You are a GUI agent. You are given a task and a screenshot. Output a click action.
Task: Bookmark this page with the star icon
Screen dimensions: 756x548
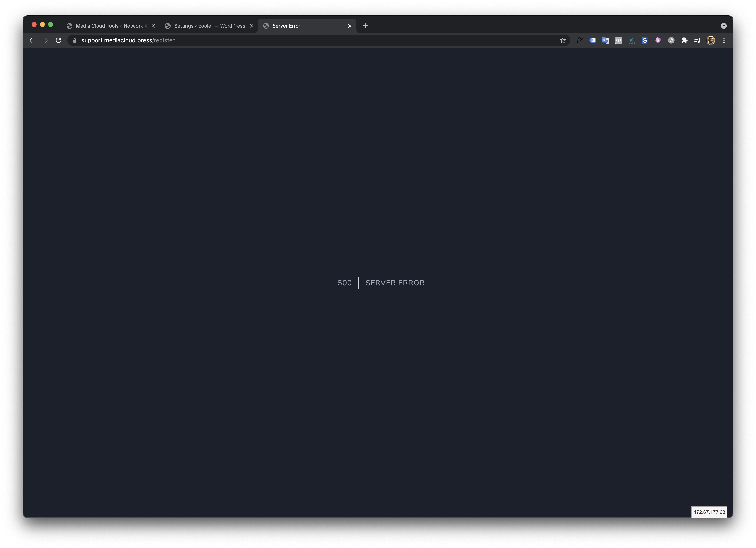pyautogui.click(x=563, y=40)
